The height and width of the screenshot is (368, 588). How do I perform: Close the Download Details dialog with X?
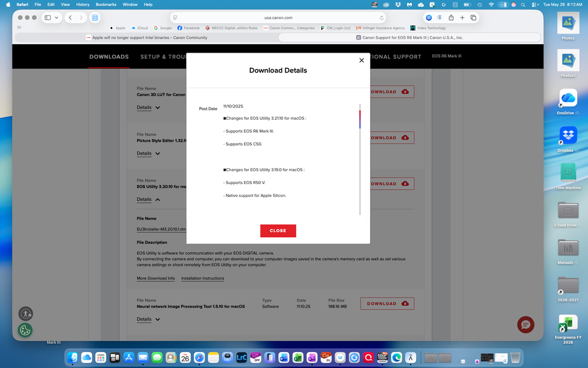point(362,60)
